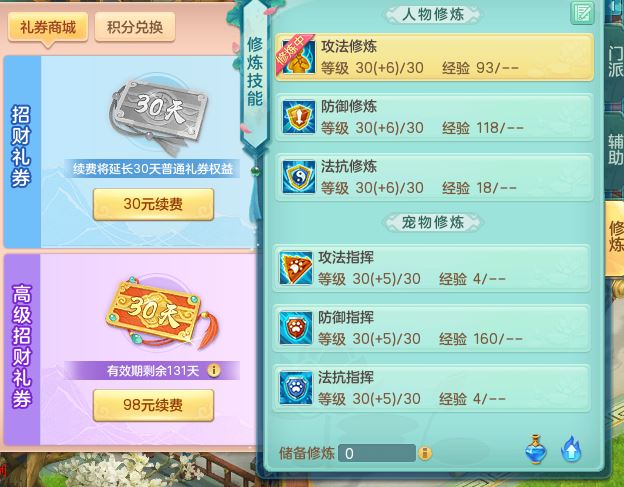Click the 攻法指挥 paw icon
Image resolution: width=624 pixels, height=487 pixels.
(x=295, y=268)
